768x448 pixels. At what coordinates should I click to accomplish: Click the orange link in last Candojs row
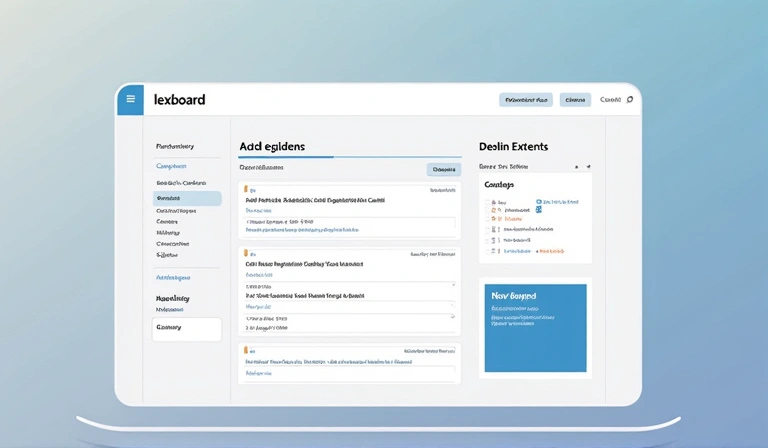(551, 251)
